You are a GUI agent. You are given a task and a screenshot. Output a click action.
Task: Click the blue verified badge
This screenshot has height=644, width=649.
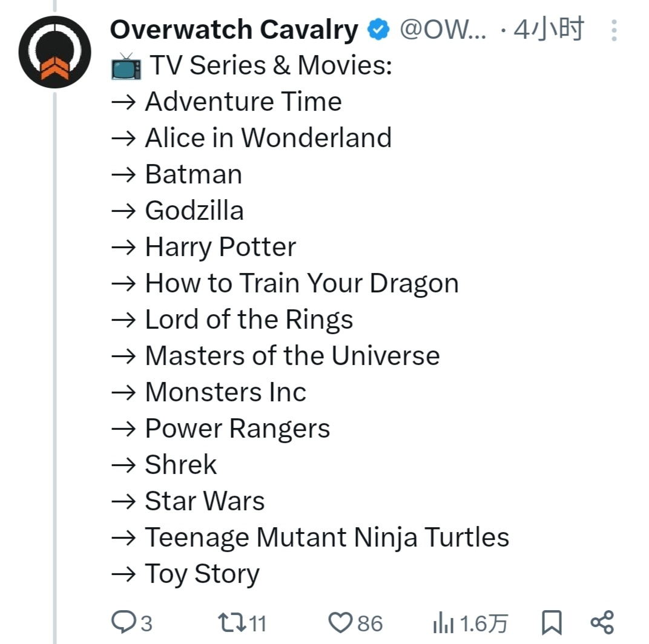(x=379, y=30)
